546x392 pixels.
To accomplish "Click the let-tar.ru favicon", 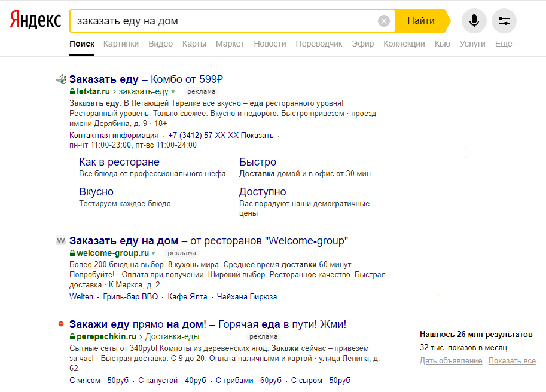I will tap(61, 79).
